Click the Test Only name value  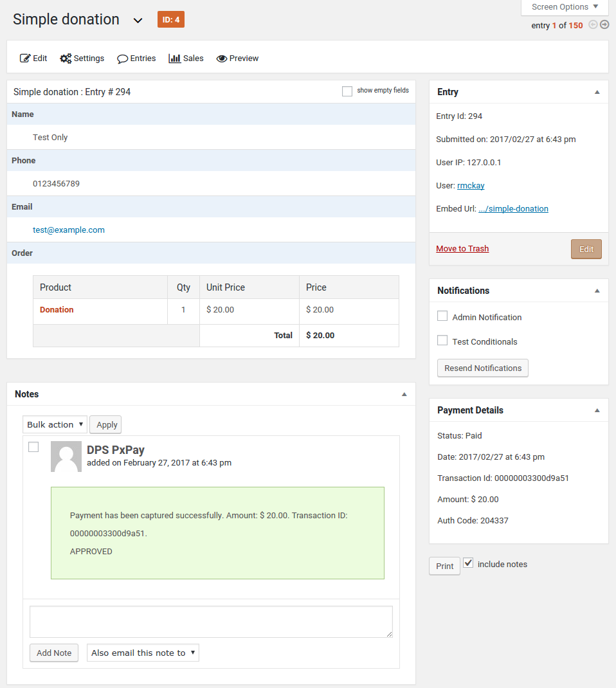tap(50, 138)
